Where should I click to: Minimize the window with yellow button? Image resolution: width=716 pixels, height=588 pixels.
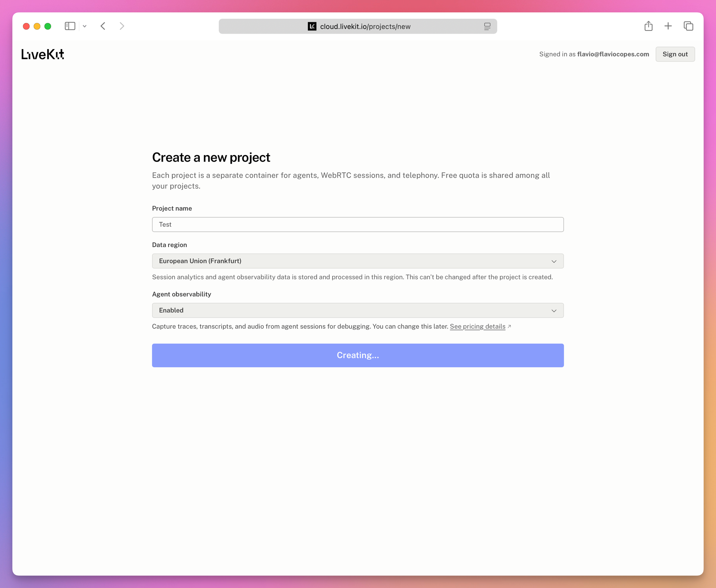pos(37,26)
